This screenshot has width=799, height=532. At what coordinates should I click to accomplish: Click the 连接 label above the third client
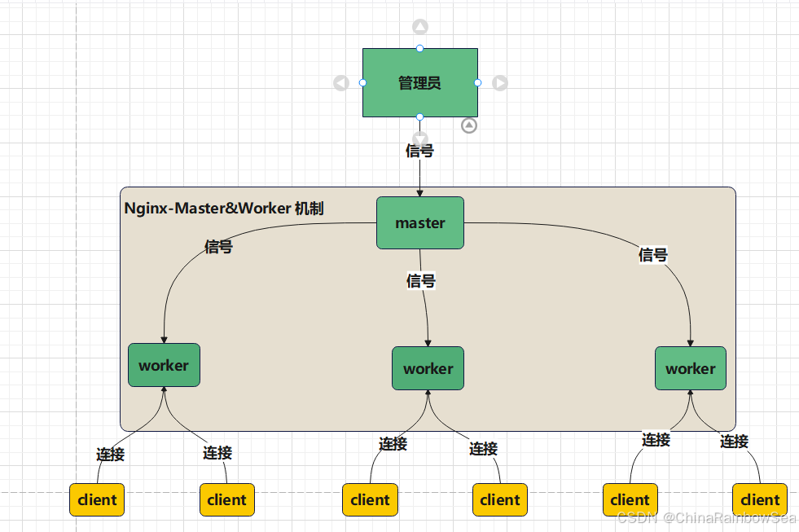pyautogui.click(x=393, y=444)
